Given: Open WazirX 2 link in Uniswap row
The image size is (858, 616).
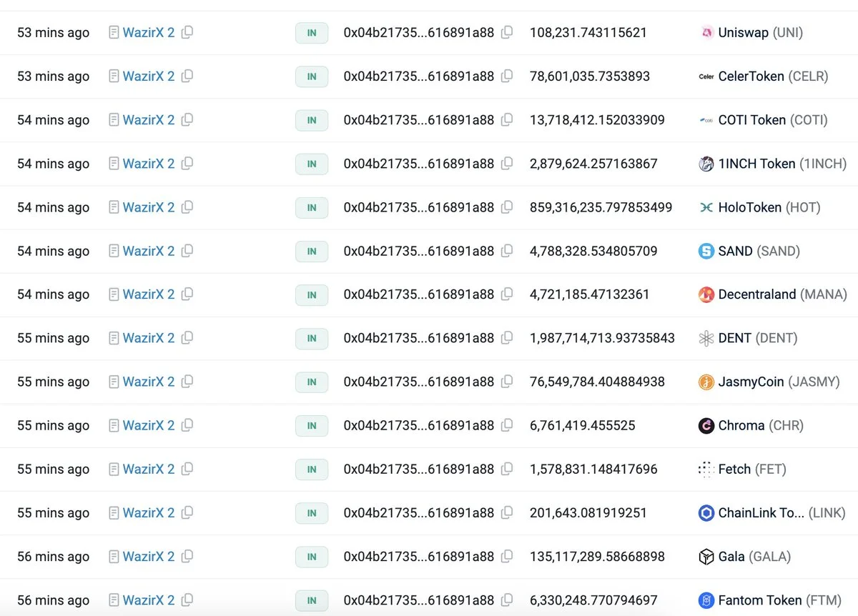Looking at the screenshot, I should (149, 32).
